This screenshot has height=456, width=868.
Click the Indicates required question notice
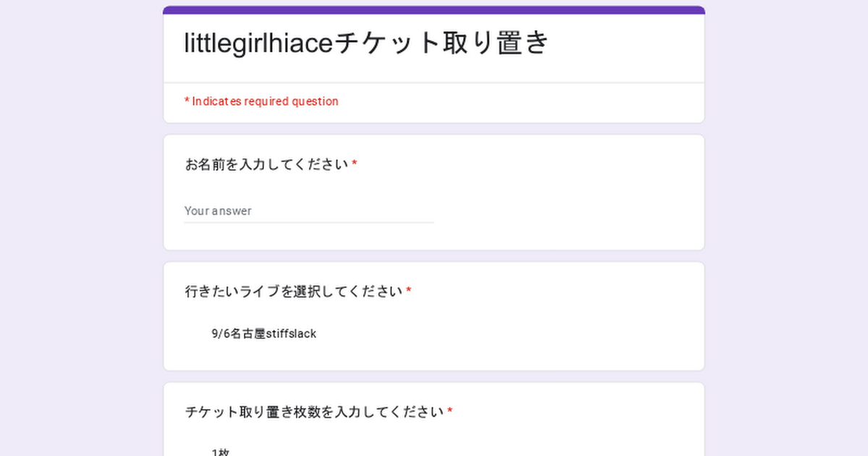[x=261, y=101]
